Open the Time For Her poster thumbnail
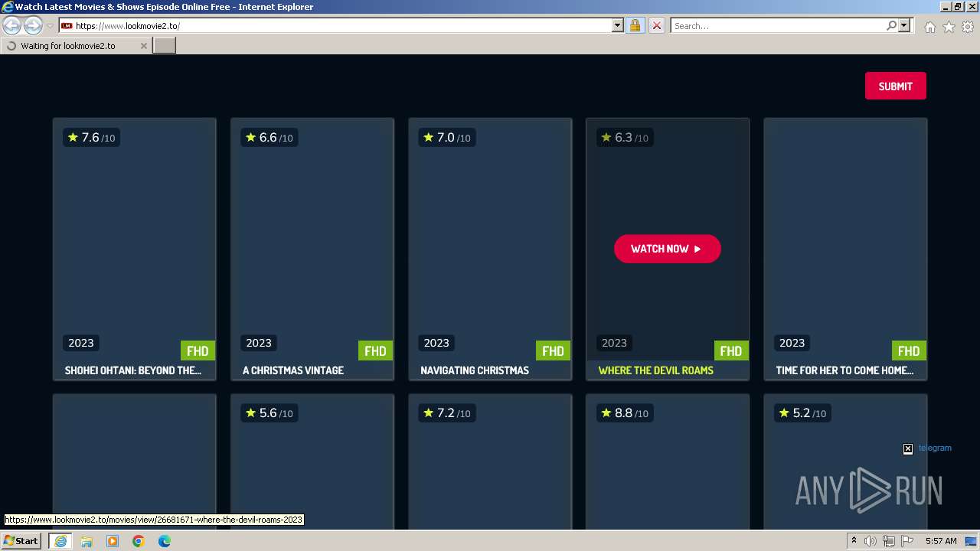This screenshot has width=980, height=551. click(x=845, y=239)
